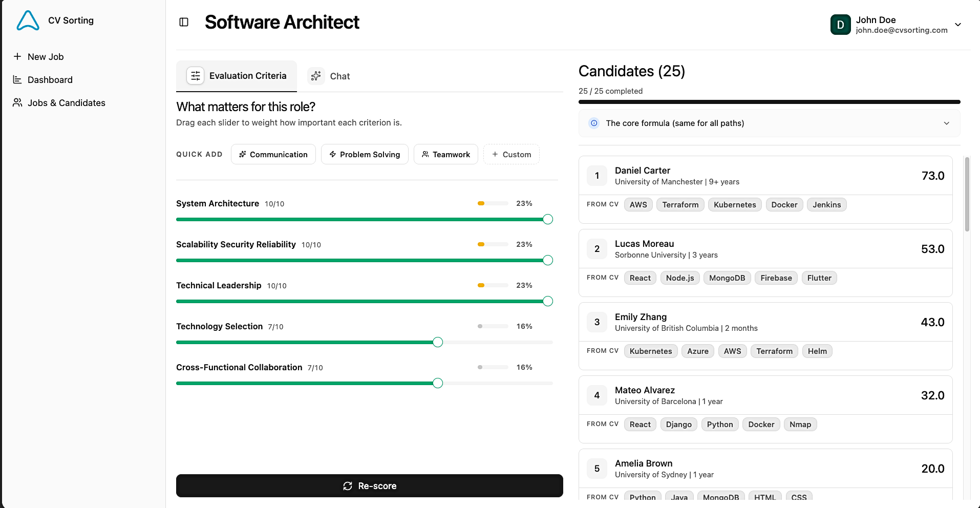
Task: Click the CV Sorting triangle logo icon
Action: 28,20
